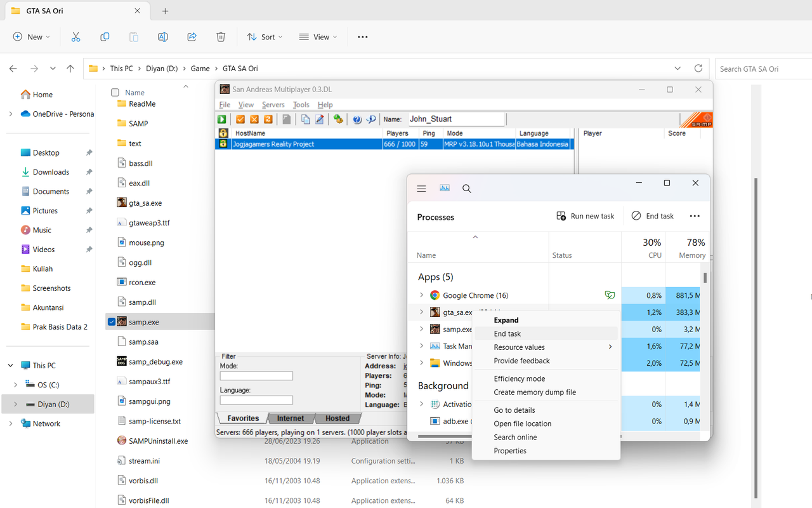This screenshot has width=812, height=508.
Task: Expand the OneDrive - Personal tree node
Action: click(x=10, y=114)
